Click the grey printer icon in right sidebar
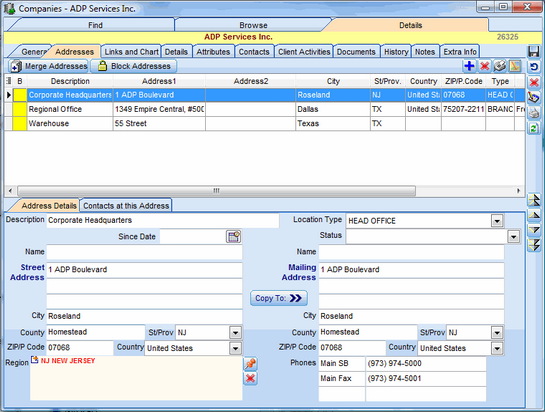This screenshot has height=412, width=545. (x=534, y=113)
